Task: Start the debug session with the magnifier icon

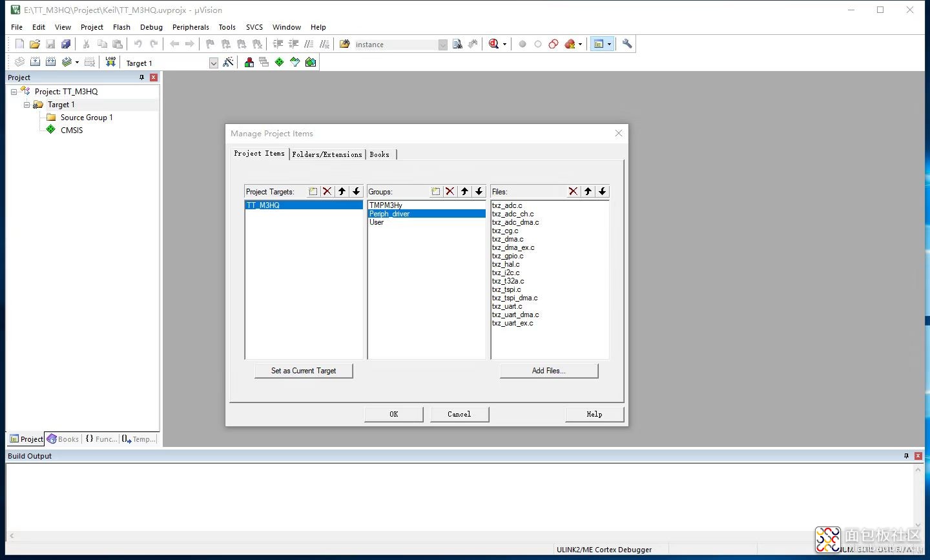Action: click(x=494, y=44)
